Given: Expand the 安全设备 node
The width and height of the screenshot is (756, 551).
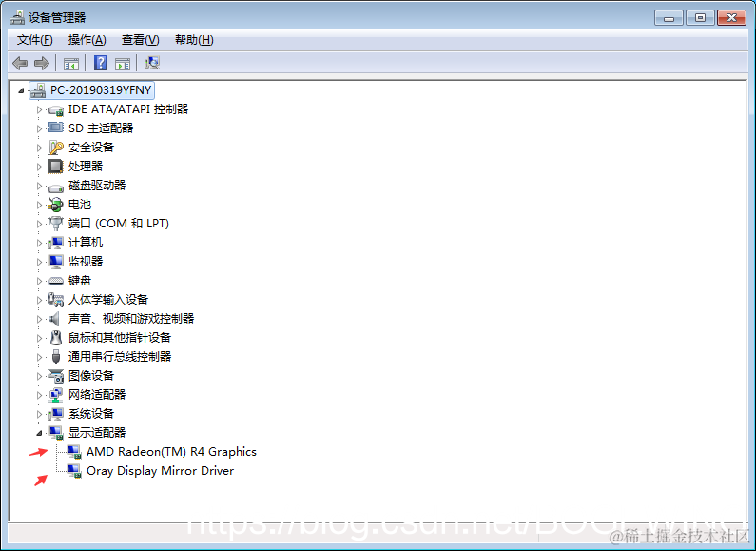Looking at the screenshot, I should [40, 148].
